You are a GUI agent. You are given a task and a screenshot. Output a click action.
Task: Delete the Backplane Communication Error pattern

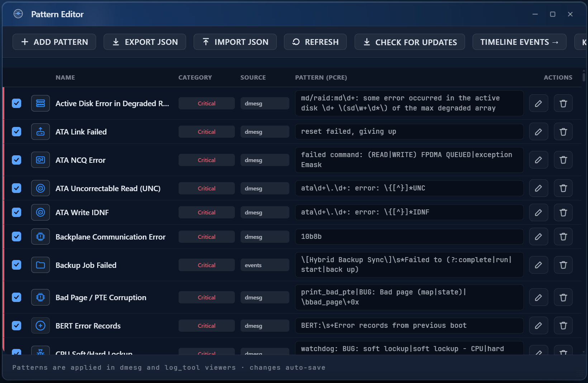[x=563, y=237]
